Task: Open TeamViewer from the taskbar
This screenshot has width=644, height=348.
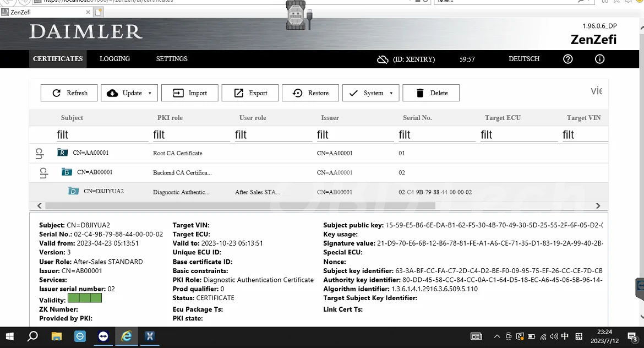Action: tap(103, 336)
